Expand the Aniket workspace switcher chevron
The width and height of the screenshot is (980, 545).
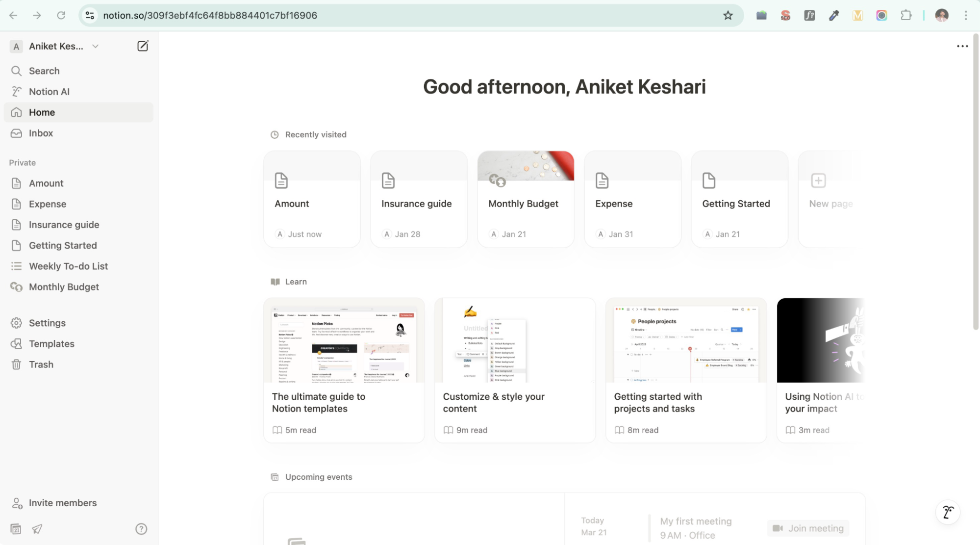[x=96, y=46]
